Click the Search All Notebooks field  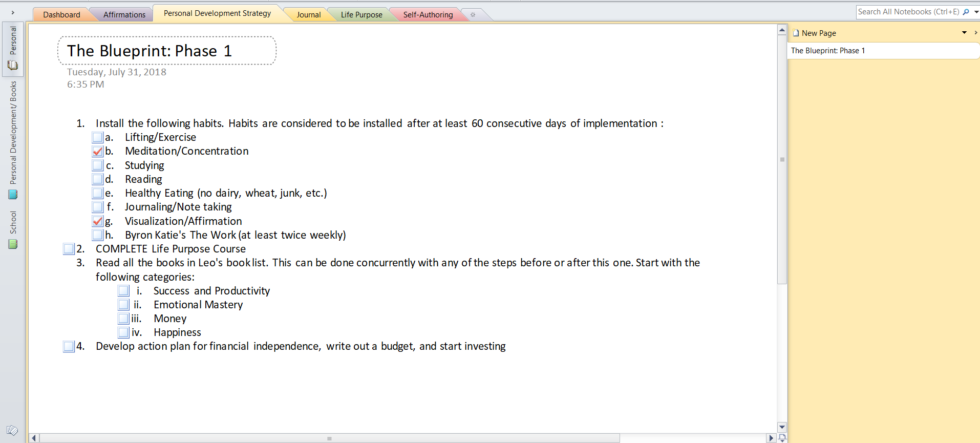pyautogui.click(x=908, y=12)
